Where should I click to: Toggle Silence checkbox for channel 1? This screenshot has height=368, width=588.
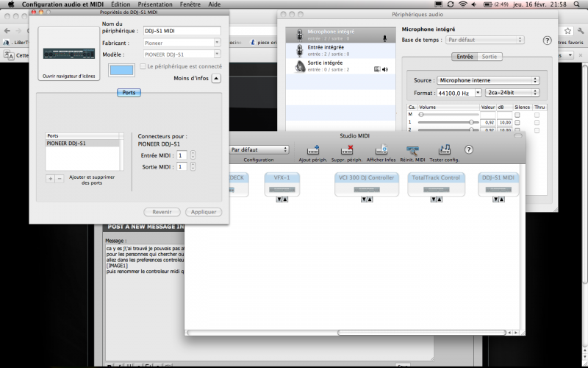[x=517, y=122]
